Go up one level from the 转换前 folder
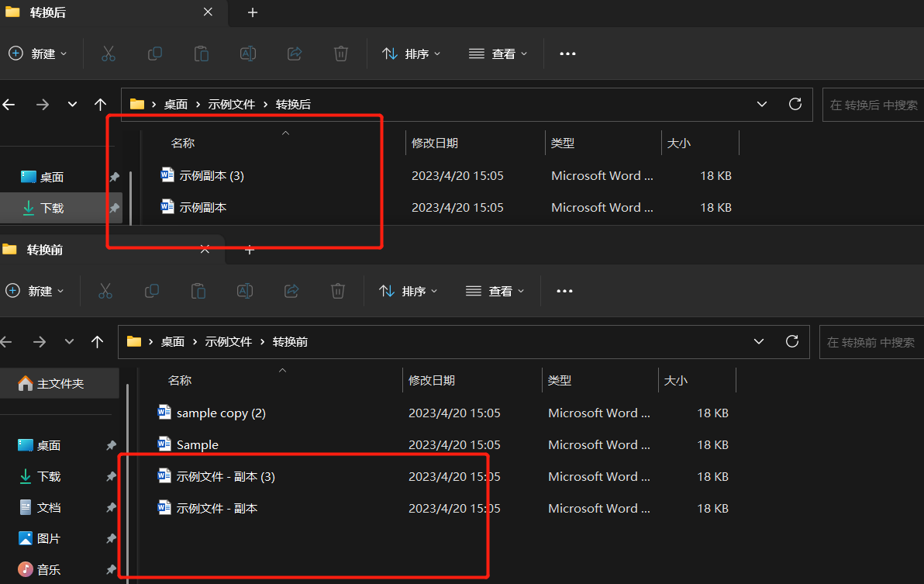Viewport: 924px width, 584px height. (x=97, y=341)
